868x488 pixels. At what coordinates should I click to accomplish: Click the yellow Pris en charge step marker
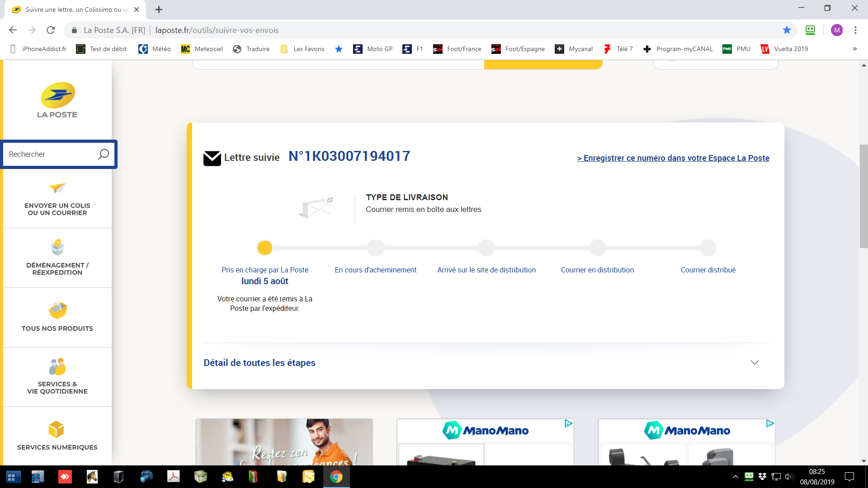(x=264, y=248)
